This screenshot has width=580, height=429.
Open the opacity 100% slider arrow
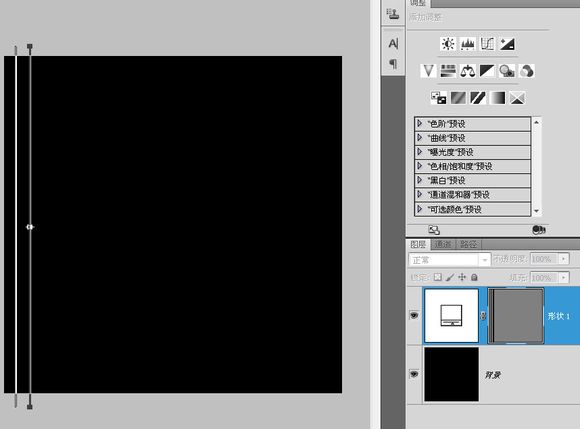[563, 259]
